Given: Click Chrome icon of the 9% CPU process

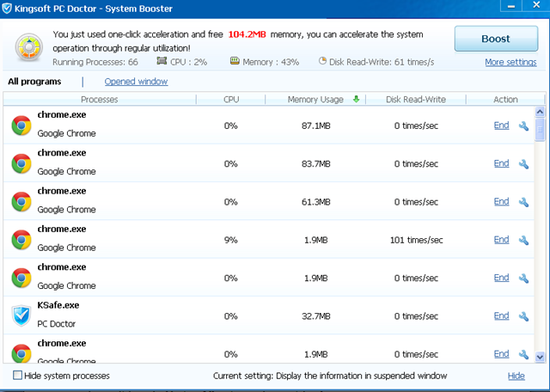Looking at the screenshot, I should tap(21, 240).
